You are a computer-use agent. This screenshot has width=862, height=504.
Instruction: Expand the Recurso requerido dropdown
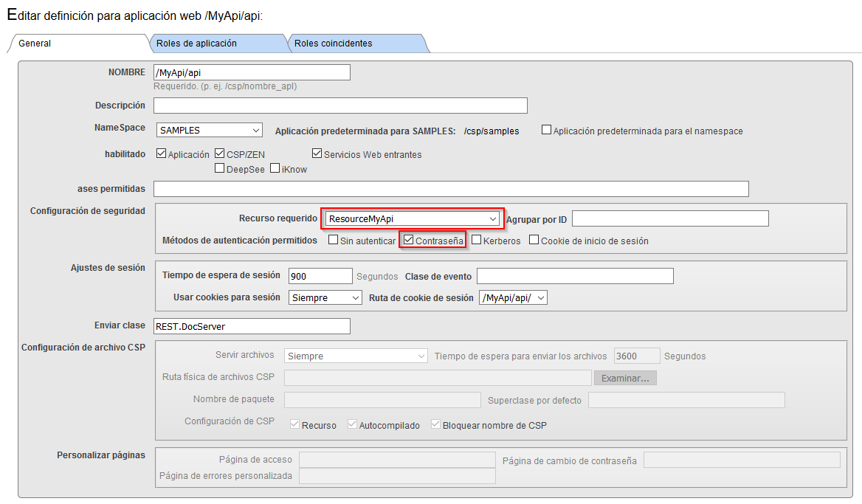tap(413, 218)
